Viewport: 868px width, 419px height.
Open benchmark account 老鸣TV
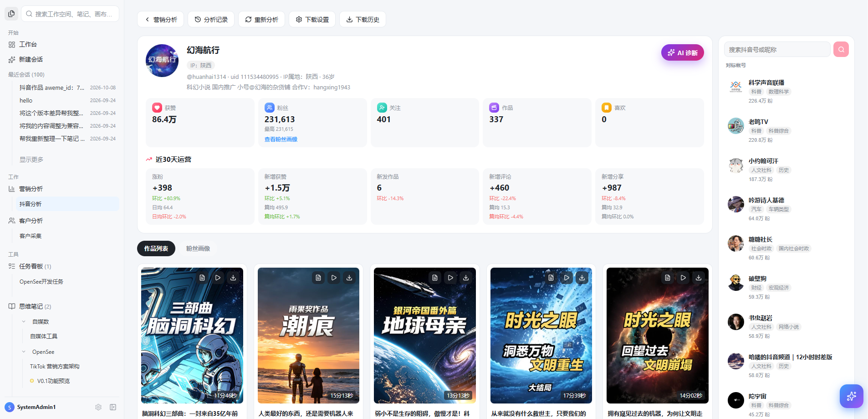[786, 130]
